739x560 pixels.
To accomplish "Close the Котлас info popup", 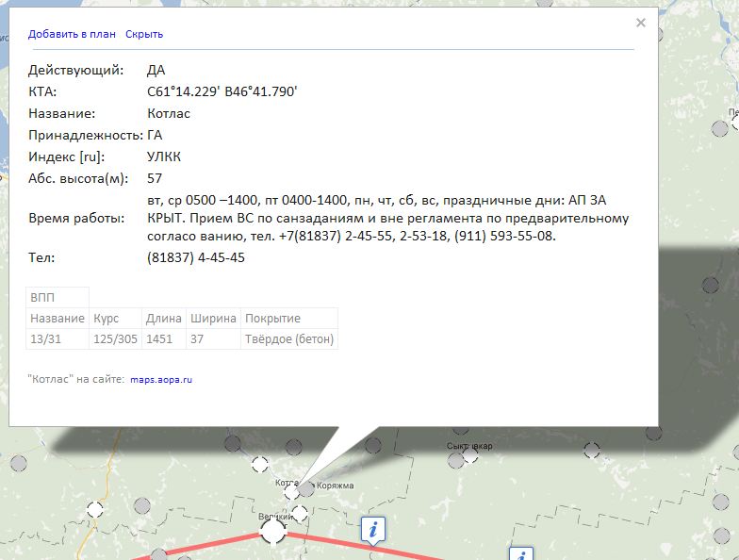I will point(641,23).
